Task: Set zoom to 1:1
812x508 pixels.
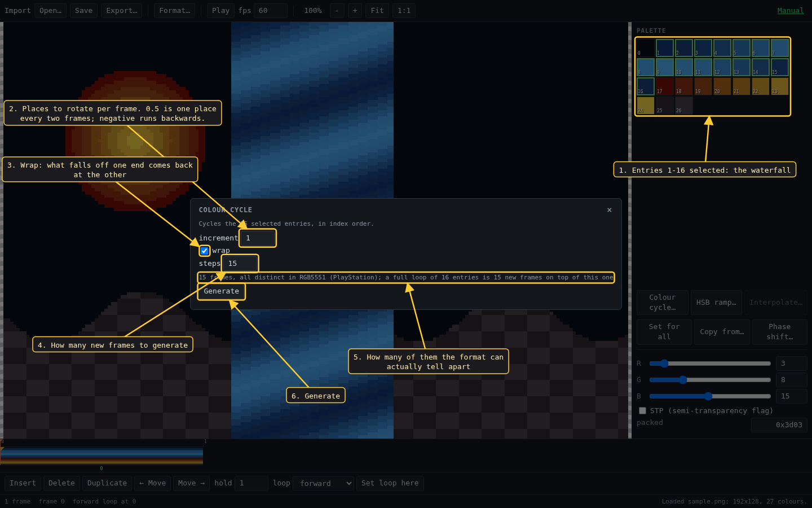Action: click(x=404, y=11)
